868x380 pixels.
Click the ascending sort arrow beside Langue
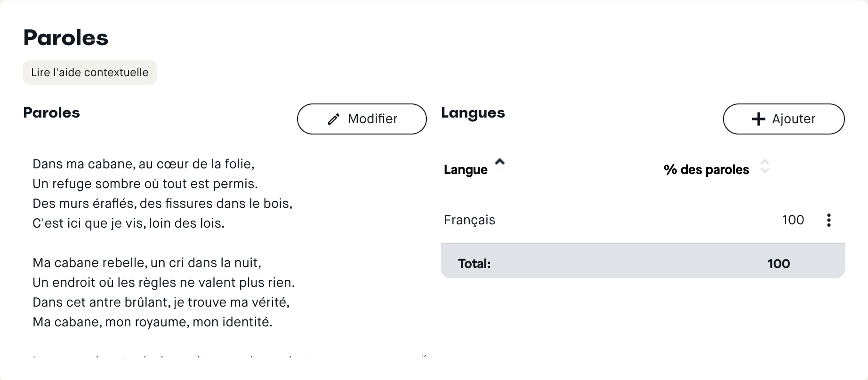click(x=499, y=163)
